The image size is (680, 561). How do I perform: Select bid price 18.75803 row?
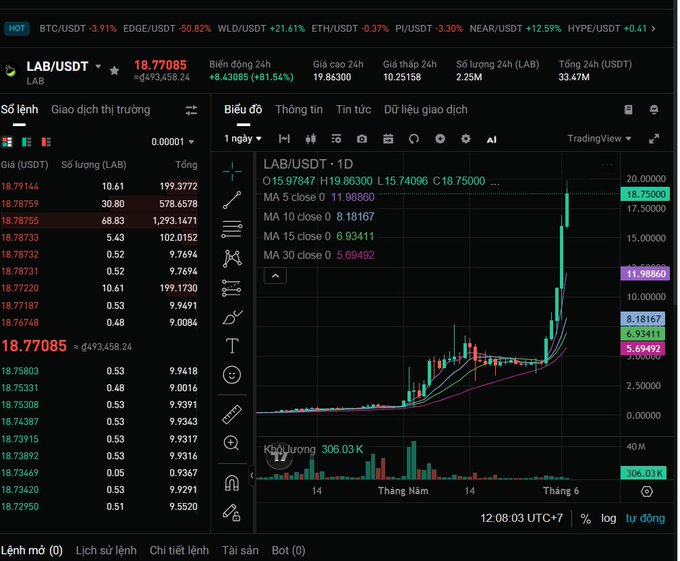coord(99,371)
